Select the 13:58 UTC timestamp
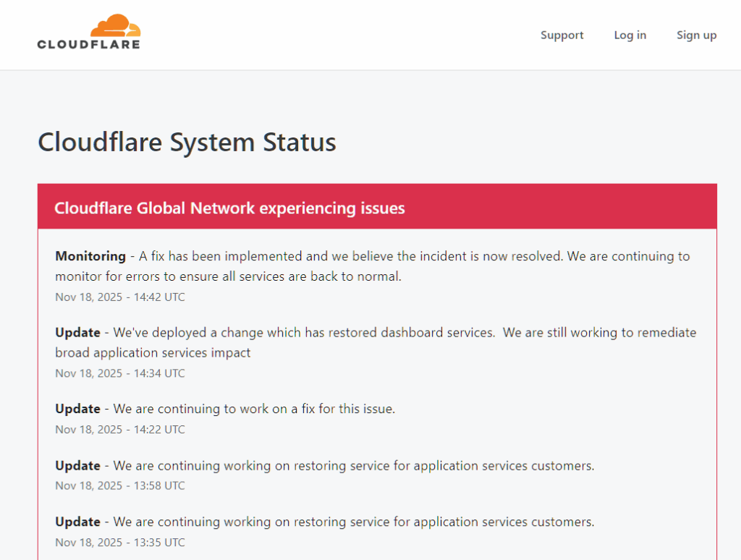Screen dimensions: 741x560 120,485
